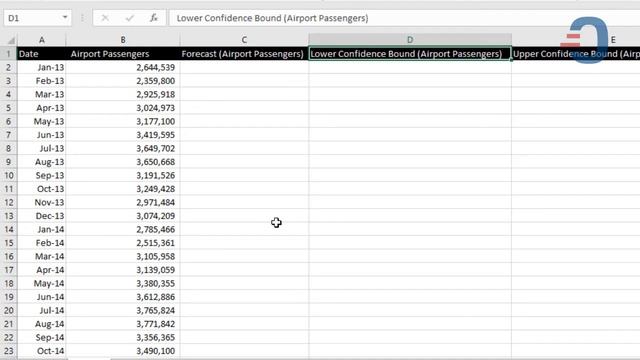Select the Aug-13 date cell
Viewport: 640px width, 360px height.
coord(41,162)
